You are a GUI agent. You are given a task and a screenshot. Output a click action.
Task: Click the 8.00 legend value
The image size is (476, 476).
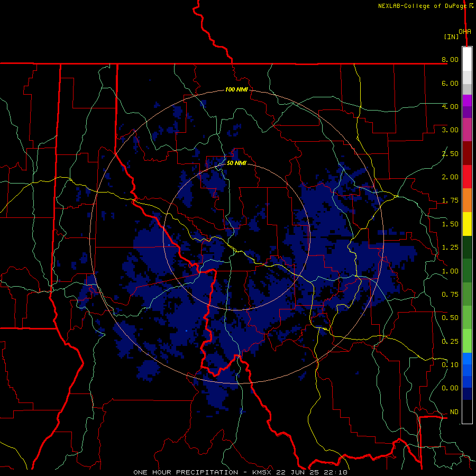[450, 59]
